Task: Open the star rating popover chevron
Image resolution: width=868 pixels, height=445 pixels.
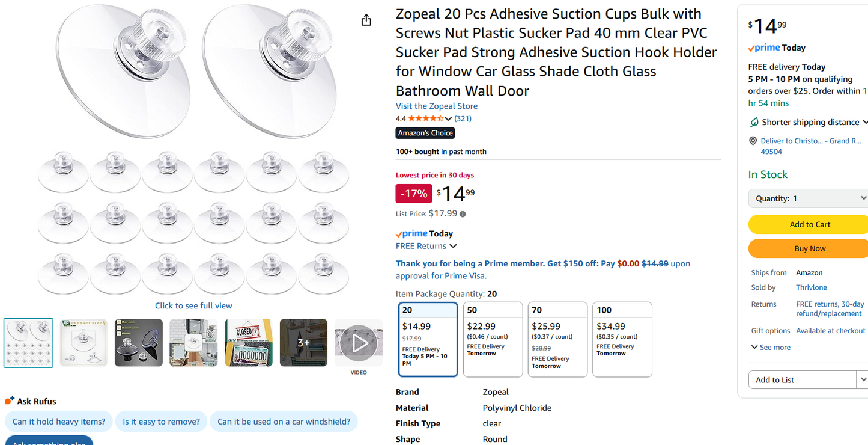Action: 448,119
